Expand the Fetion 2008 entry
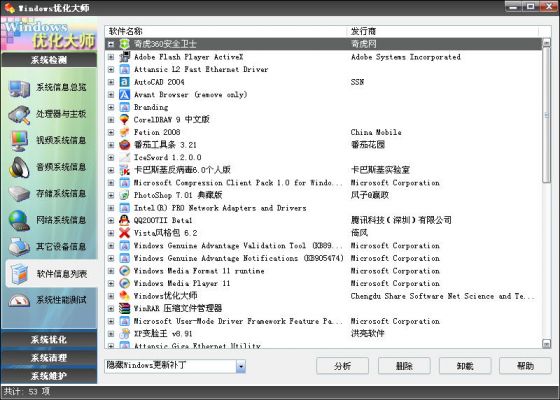 (x=111, y=132)
